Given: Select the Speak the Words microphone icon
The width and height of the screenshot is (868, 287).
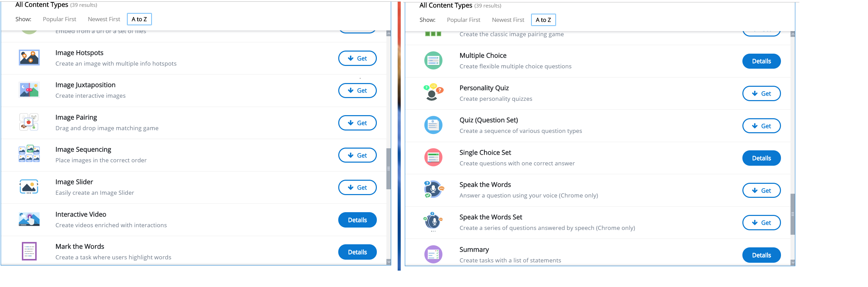Looking at the screenshot, I should [x=433, y=190].
